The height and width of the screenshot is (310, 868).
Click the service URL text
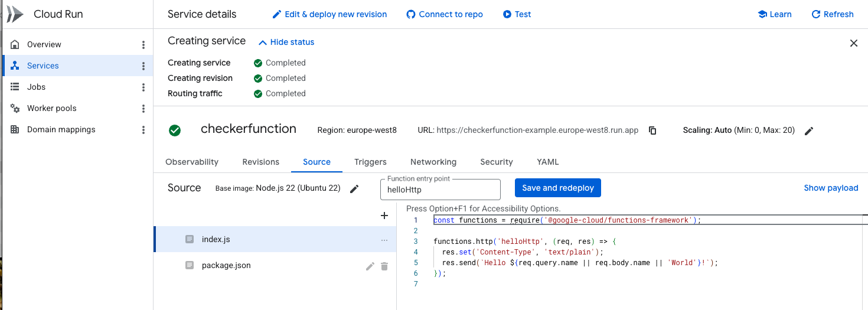(x=537, y=130)
